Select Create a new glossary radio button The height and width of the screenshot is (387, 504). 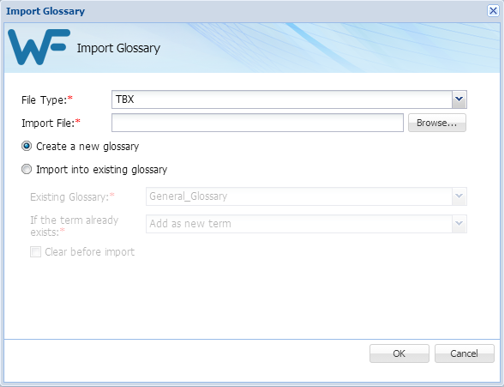(27, 146)
